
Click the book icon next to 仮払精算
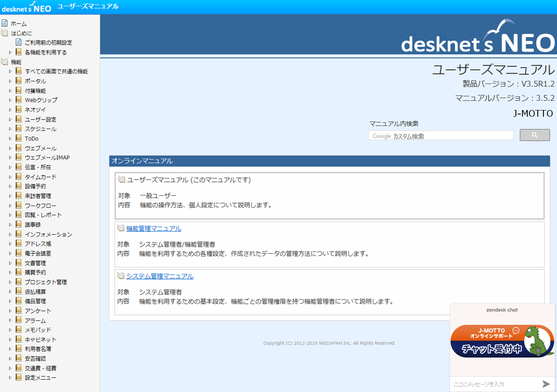(18, 291)
